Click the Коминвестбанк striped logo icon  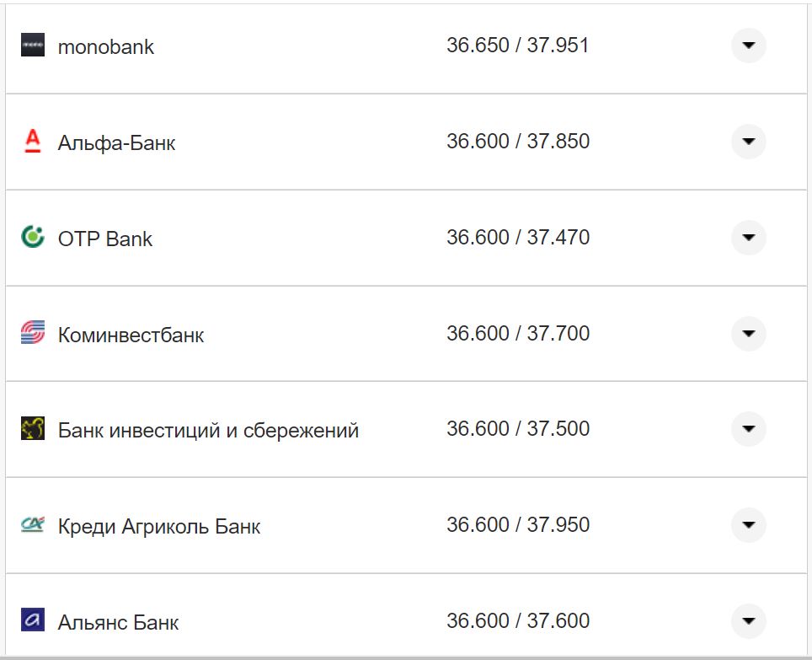pos(33,333)
